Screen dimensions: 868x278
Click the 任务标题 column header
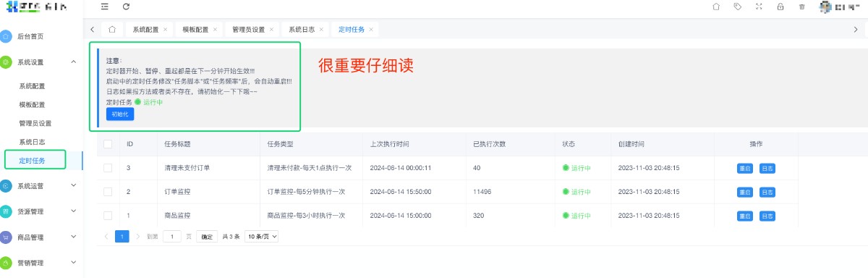click(x=178, y=144)
